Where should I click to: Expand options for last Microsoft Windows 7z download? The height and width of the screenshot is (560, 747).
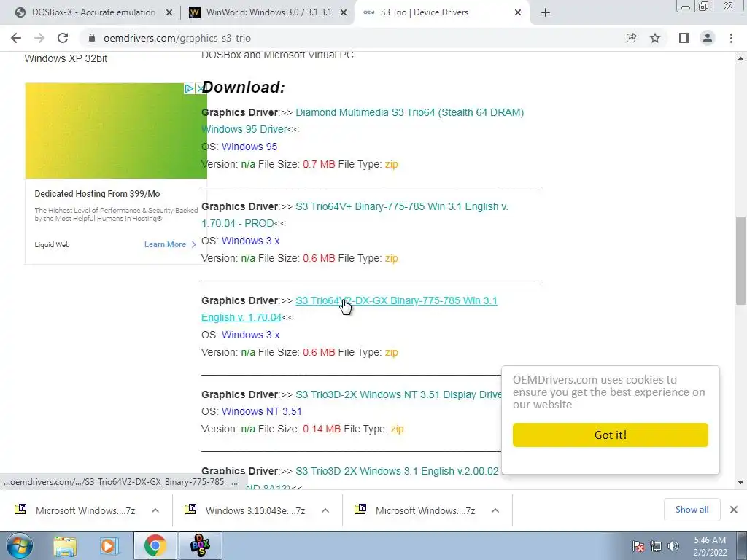(495, 510)
